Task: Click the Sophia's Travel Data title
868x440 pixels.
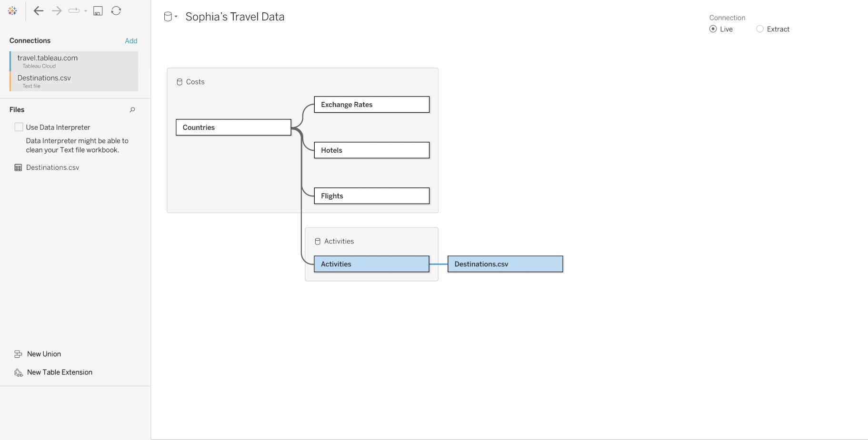Action: [x=235, y=17]
